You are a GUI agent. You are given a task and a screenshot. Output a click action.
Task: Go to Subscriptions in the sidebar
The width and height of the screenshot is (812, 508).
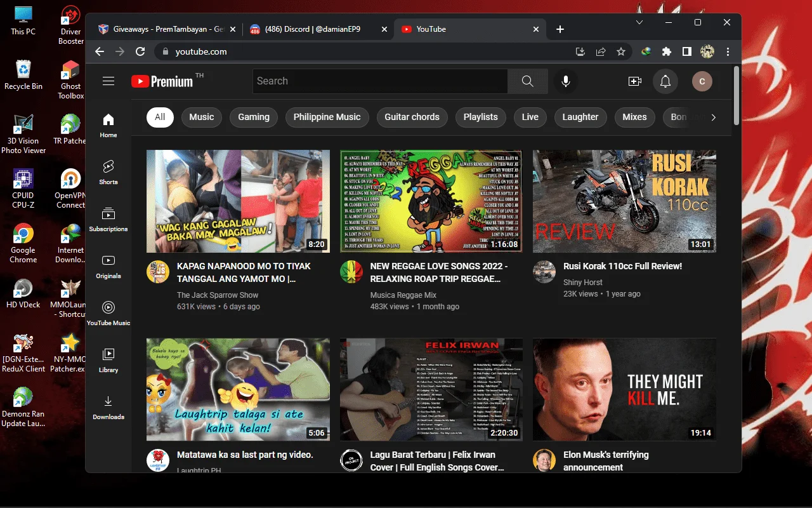[108, 218]
